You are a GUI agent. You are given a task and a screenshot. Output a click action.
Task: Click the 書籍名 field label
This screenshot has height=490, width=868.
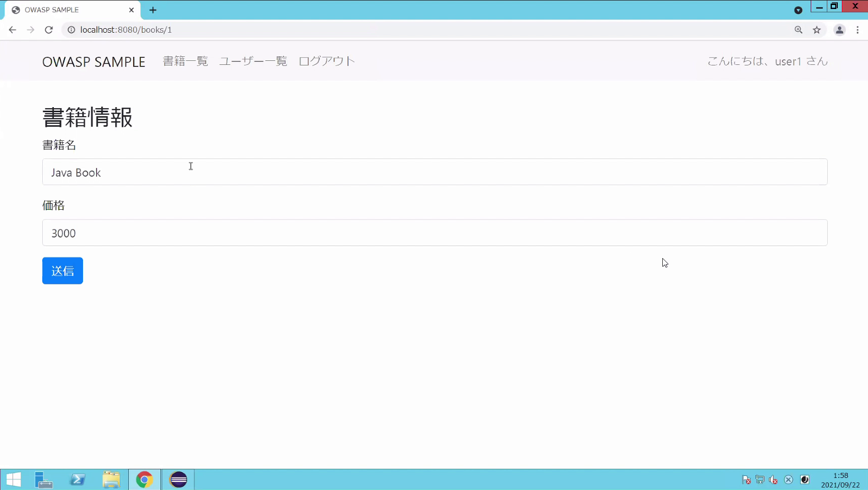pos(59,145)
